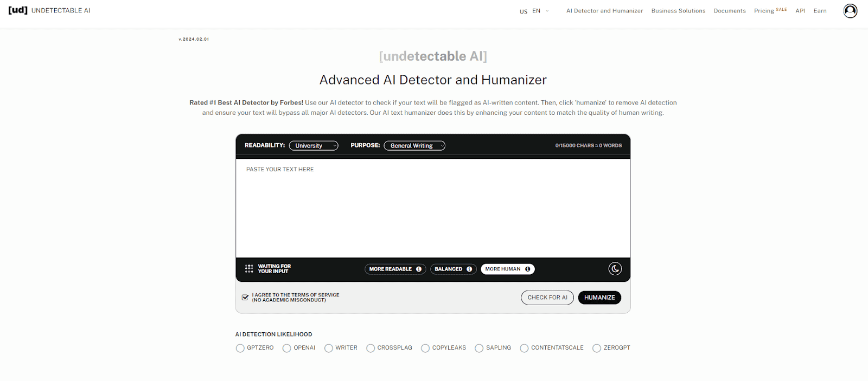
Task: Click the 0/15000 chars word counter
Action: (589, 146)
